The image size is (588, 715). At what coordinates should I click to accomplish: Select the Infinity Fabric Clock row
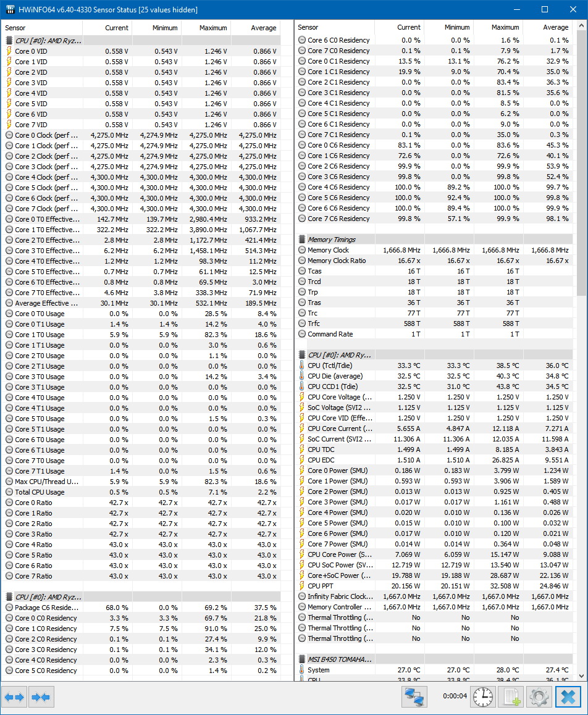tap(435, 596)
